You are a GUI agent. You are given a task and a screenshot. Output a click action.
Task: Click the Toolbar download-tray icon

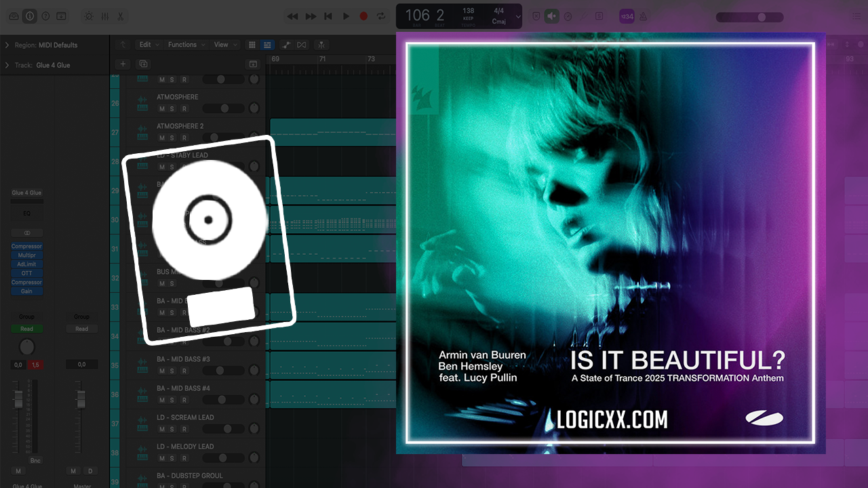click(61, 16)
